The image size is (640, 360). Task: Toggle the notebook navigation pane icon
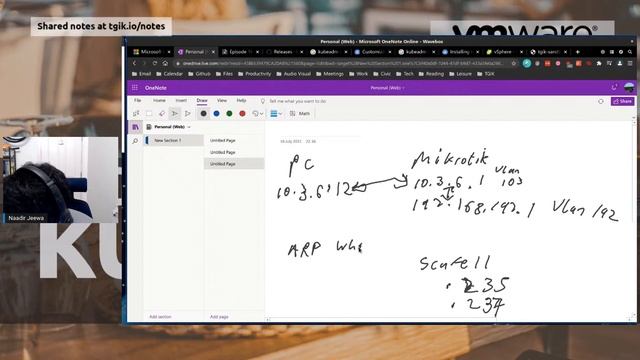pos(136,127)
